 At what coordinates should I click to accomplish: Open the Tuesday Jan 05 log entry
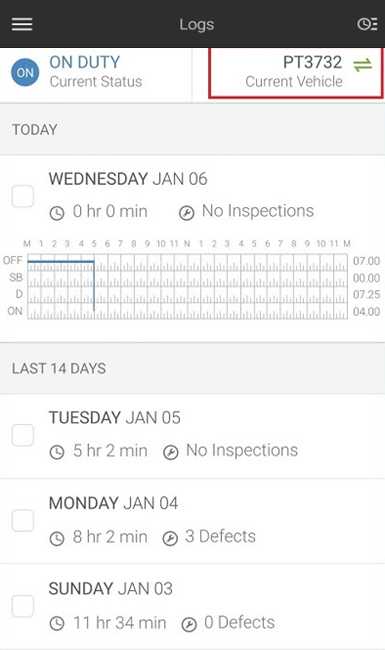192,436
